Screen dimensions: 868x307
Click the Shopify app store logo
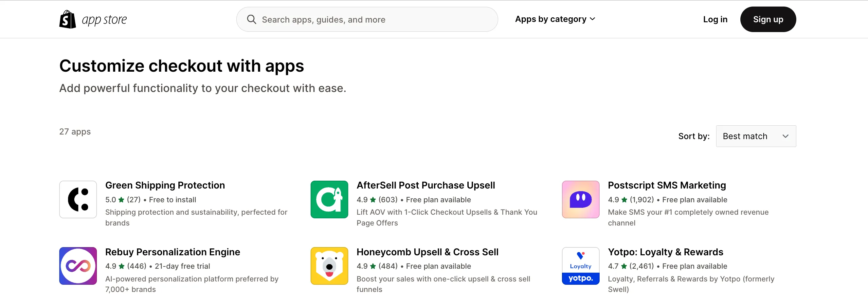click(x=93, y=19)
